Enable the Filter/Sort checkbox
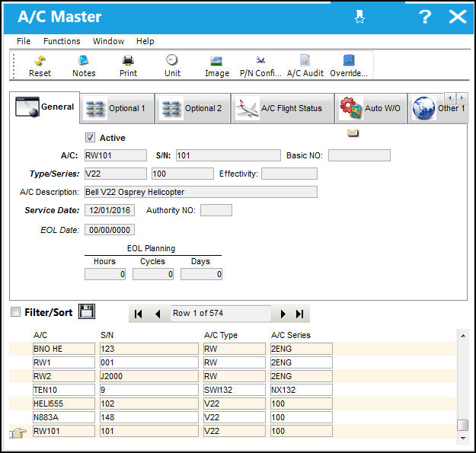The width and height of the screenshot is (476, 453). click(x=15, y=311)
